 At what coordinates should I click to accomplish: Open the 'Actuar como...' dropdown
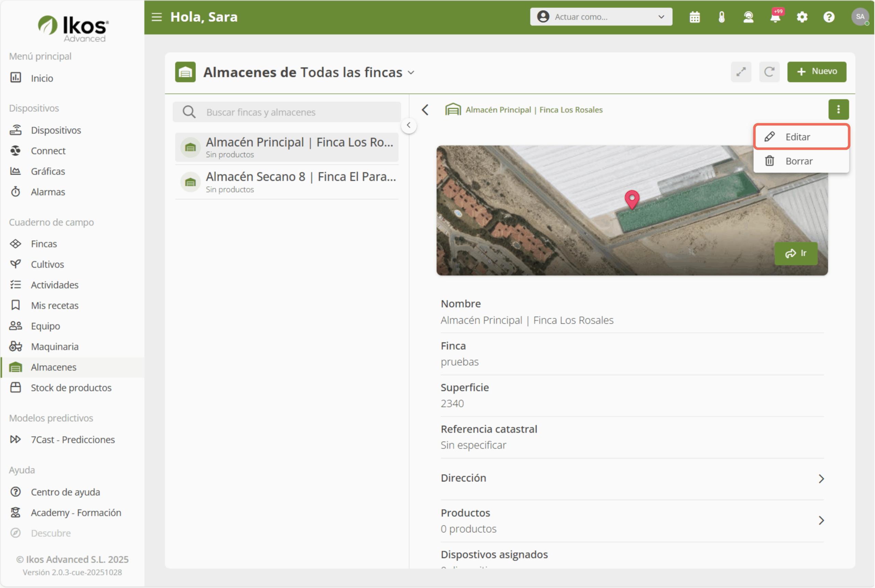pyautogui.click(x=601, y=17)
